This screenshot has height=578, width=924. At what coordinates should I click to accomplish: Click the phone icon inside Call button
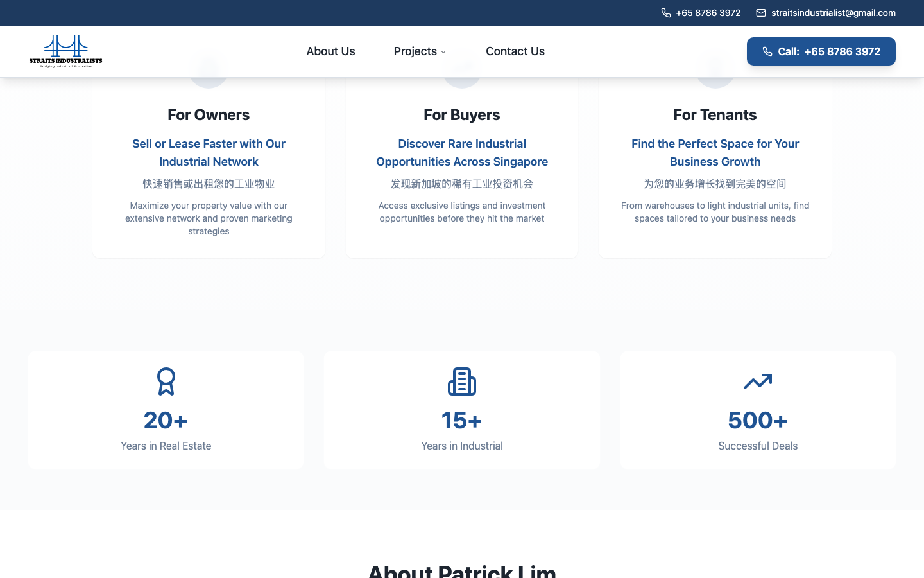(767, 51)
